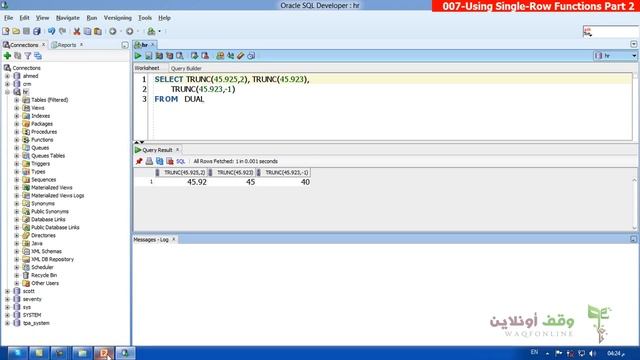Select the tpa_system connection in the tree
This screenshot has height=360, width=640.
(x=36, y=323)
